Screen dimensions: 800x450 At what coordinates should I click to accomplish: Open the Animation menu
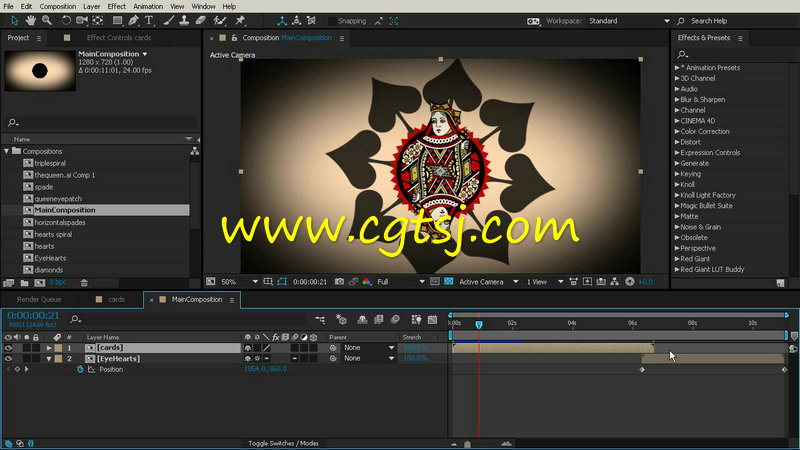coord(148,6)
